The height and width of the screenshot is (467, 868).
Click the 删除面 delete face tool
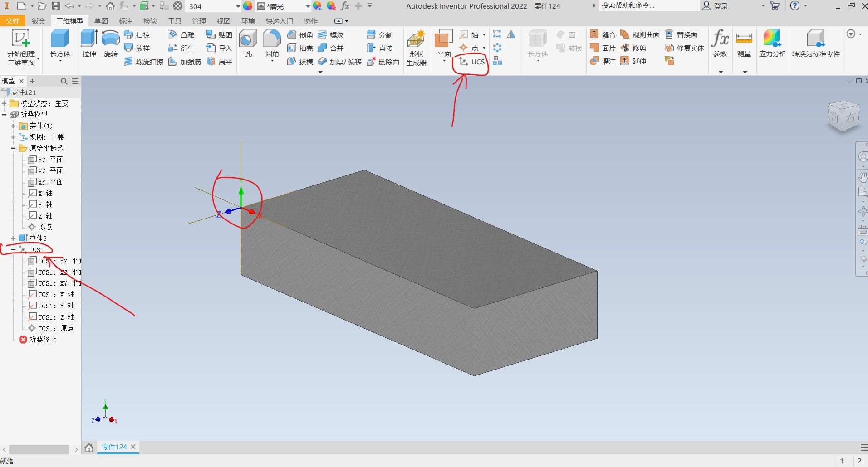383,62
